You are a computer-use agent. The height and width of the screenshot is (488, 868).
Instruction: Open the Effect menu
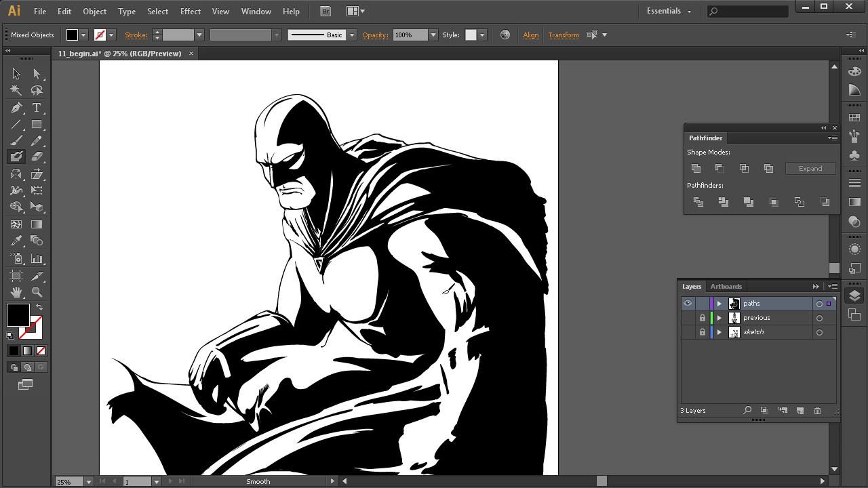tap(190, 11)
